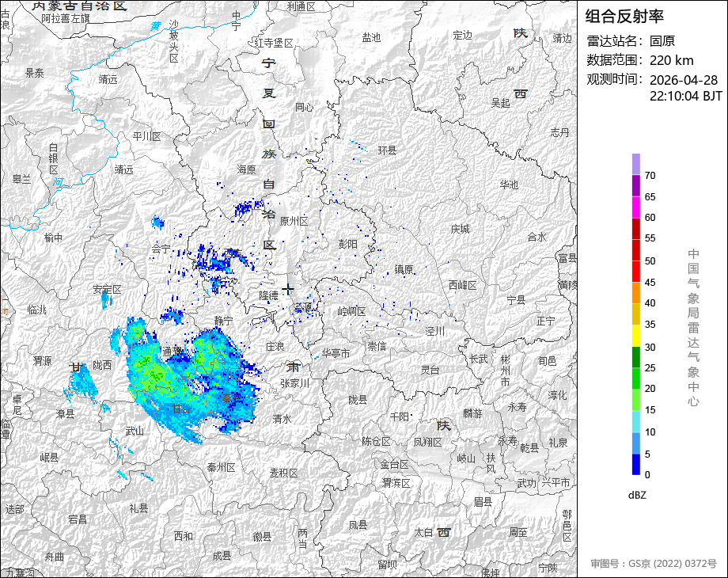Click the 同心 place label
The width and height of the screenshot is (728, 578).
(x=304, y=107)
